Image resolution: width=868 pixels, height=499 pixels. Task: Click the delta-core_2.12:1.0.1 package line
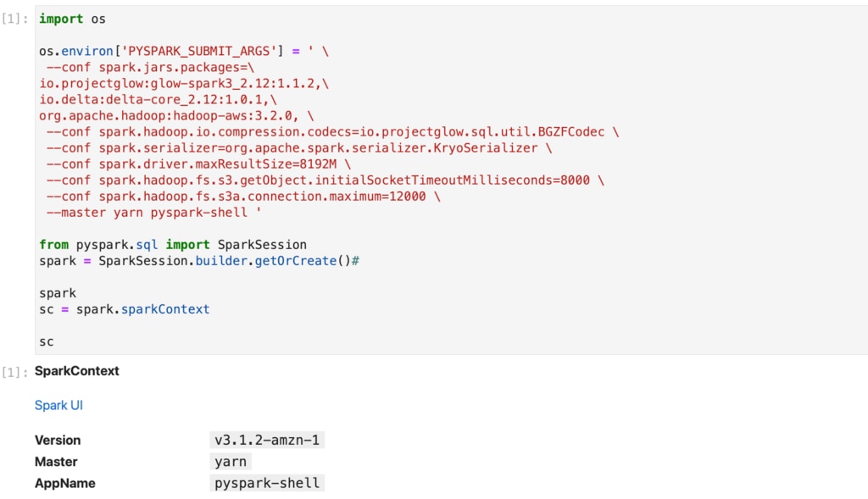click(158, 100)
